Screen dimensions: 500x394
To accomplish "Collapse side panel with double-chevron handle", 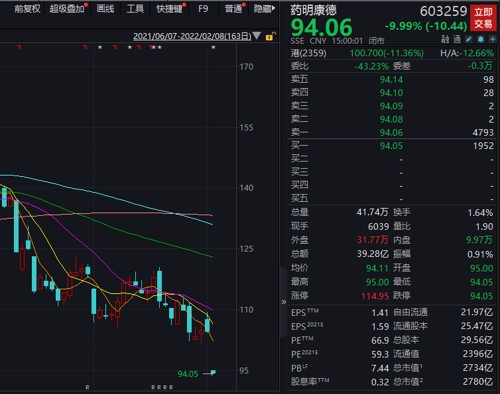I will [284, 302].
